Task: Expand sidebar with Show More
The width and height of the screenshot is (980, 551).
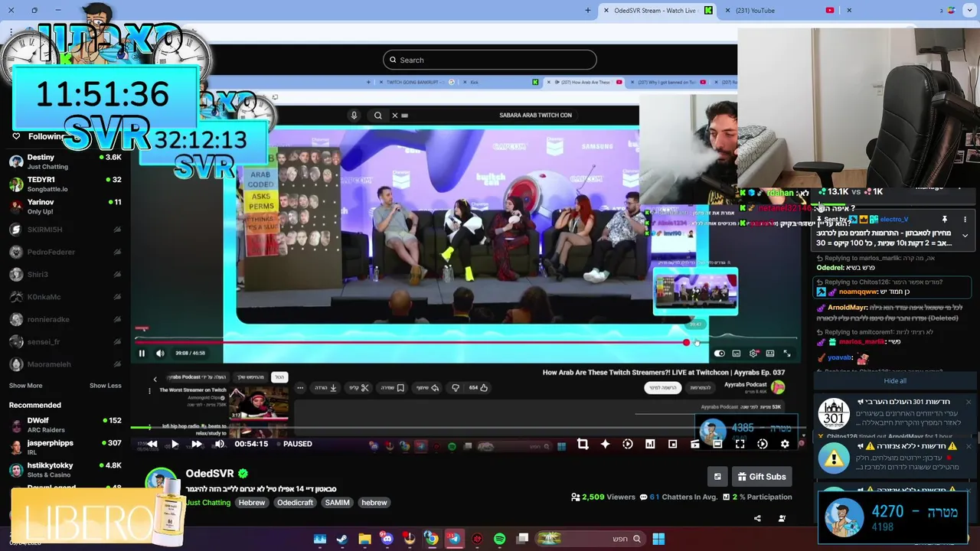Action: click(x=25, y=386)
